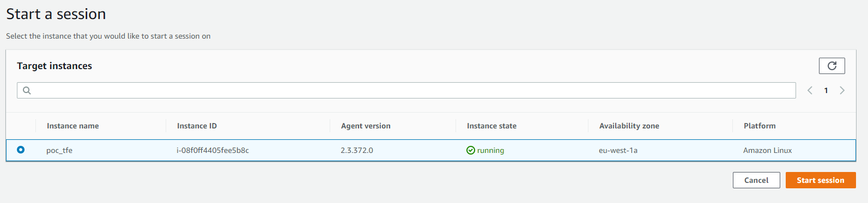The width and height of the screenshot is (868, 203).
Task: Click the eu-west-1a zone cell
Action: pos(618,150)
